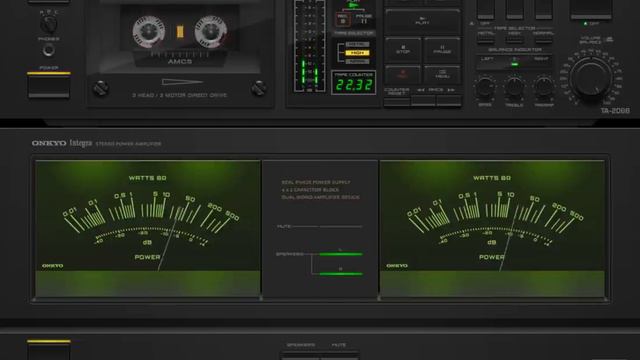The image size is (640, 360).
Task: Toggle the bottom amplifier power switch
Action: coord(49,351)
